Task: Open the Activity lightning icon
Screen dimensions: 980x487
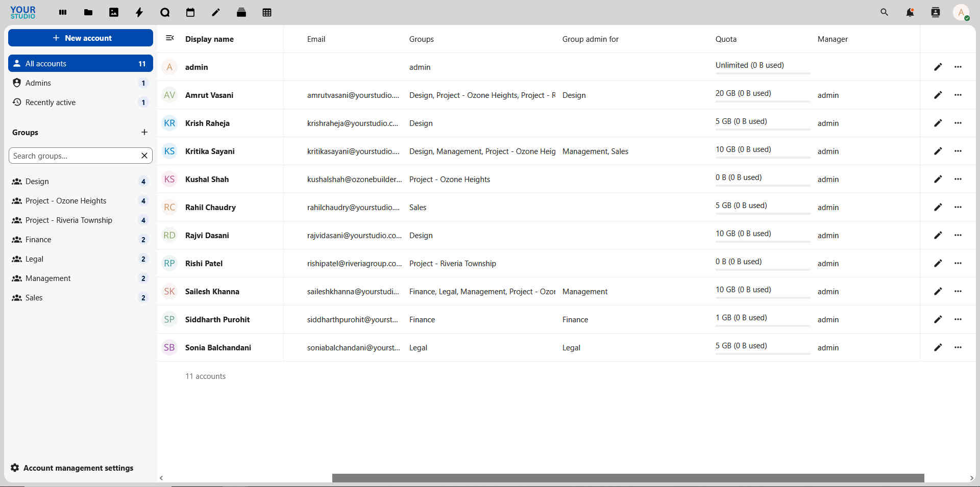Action: click(x=139, y=12)
